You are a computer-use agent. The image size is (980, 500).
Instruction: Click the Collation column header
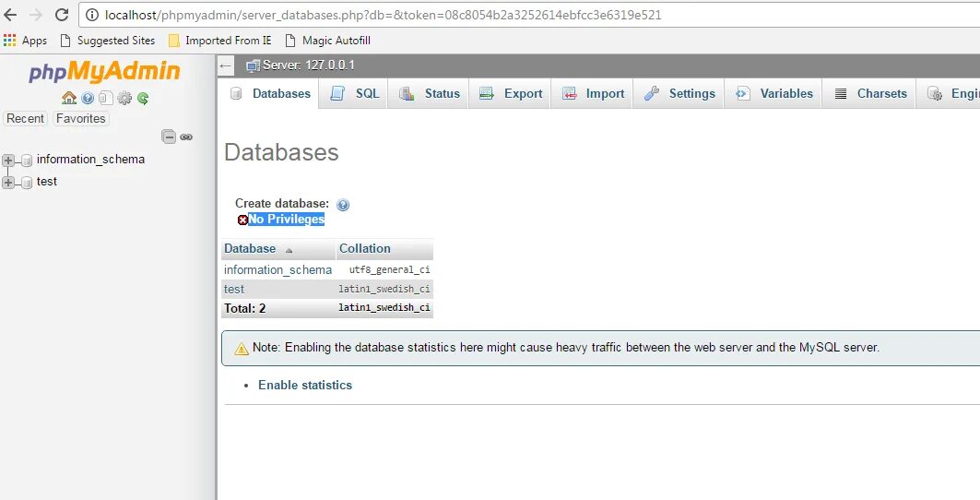(x=365, y=249)
